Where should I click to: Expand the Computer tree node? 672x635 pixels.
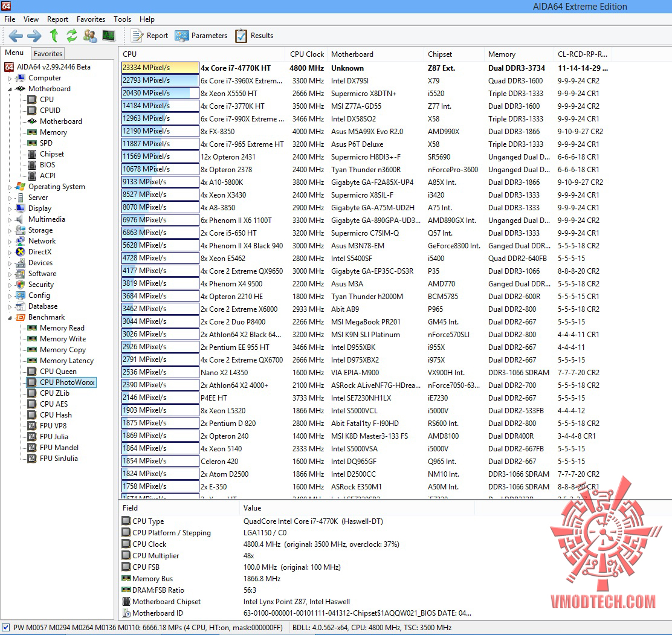pyautogui.click(x=10, y=79)
